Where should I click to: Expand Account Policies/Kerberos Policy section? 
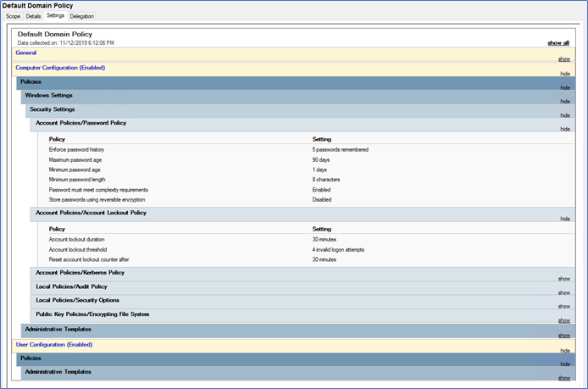click(563, 278)
